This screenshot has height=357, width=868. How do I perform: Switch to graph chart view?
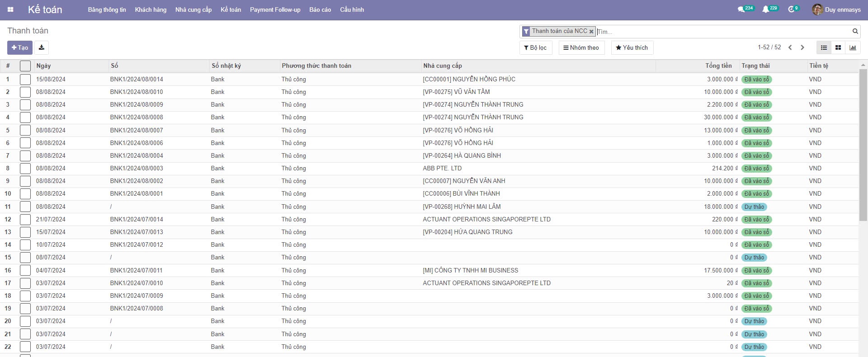(853, 47)
